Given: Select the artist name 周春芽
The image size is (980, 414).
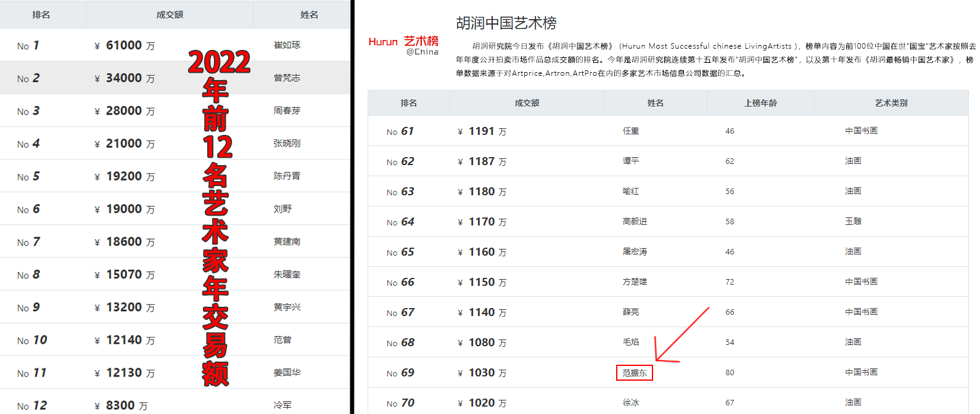Looking at the screenshot, I should (287, 110).
